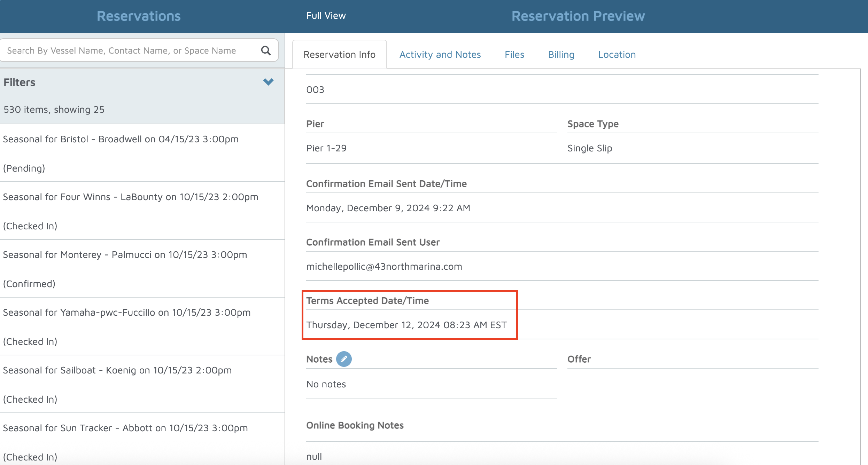This screenshot has width=868, height=465.
Task: Click the Full View link
Action: coord(326,16)
